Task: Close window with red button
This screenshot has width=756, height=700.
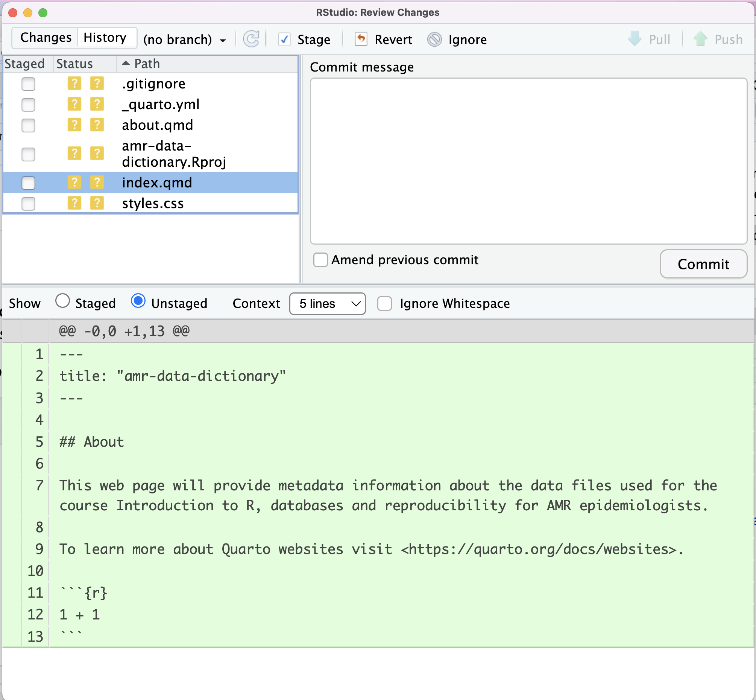Action: [x=13, y=12]
